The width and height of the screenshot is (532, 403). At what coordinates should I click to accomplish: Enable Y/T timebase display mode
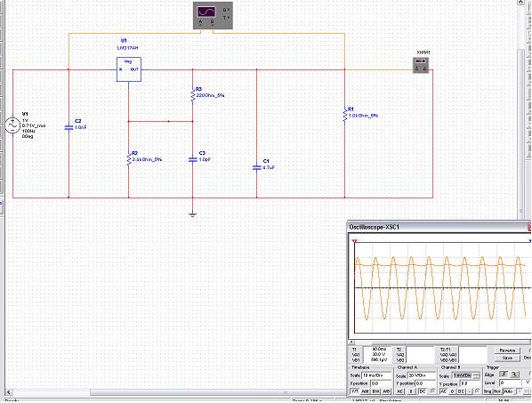(355, 391)
